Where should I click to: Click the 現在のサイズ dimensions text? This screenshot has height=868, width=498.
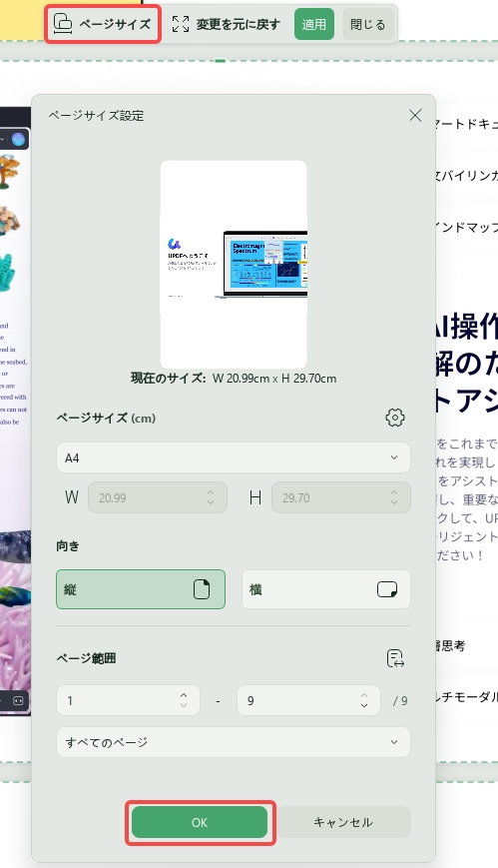click(x=234, y=379)
